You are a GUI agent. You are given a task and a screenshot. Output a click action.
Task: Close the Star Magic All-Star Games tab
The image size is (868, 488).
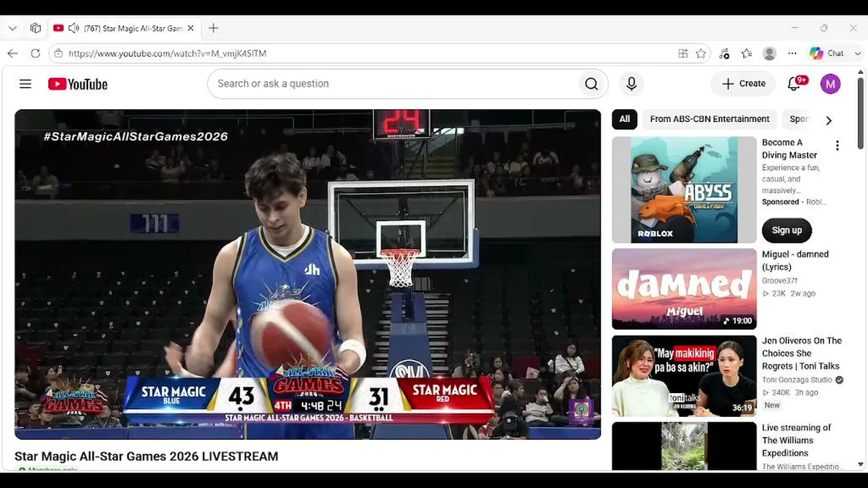click(x=191, y=28)
